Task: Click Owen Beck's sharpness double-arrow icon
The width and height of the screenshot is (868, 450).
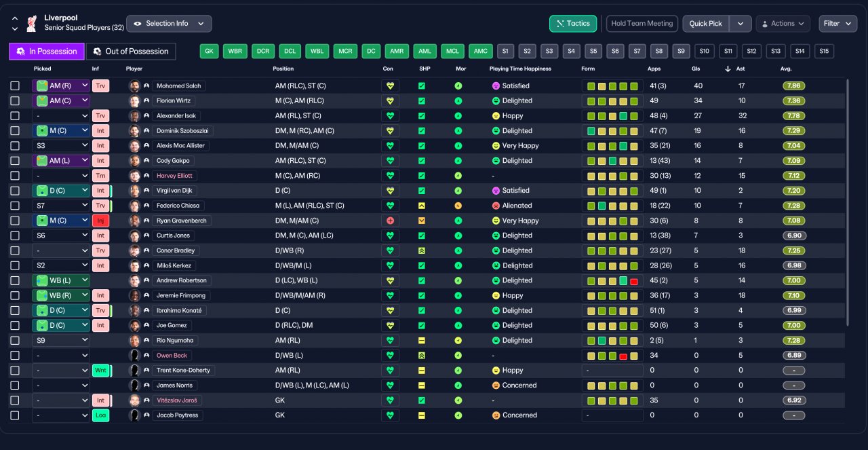Action: pyautogui.click(x=422, y=355)
